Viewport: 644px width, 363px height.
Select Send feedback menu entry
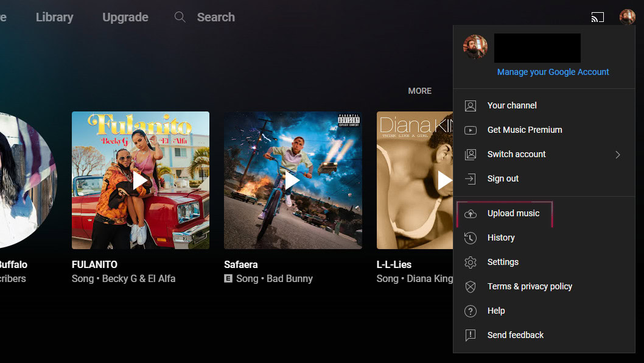coord(544,335)
